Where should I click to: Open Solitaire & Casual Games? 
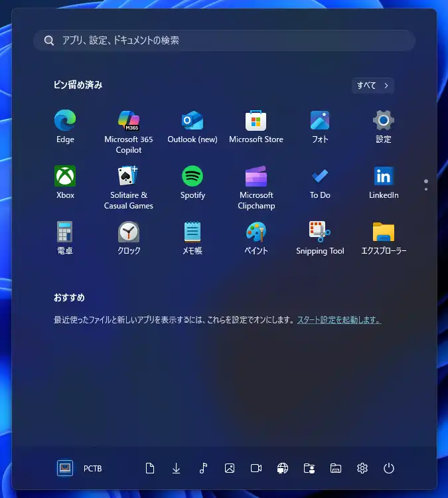129,187
